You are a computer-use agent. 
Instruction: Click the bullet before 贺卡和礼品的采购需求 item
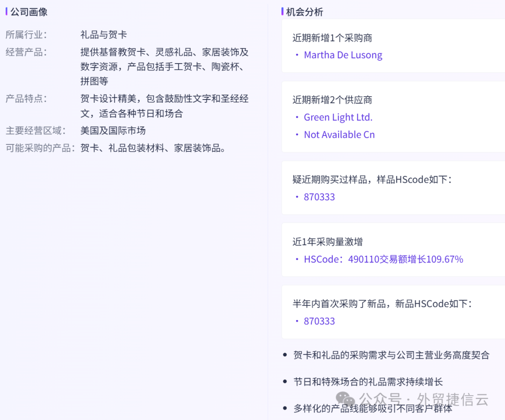[285, 355]
